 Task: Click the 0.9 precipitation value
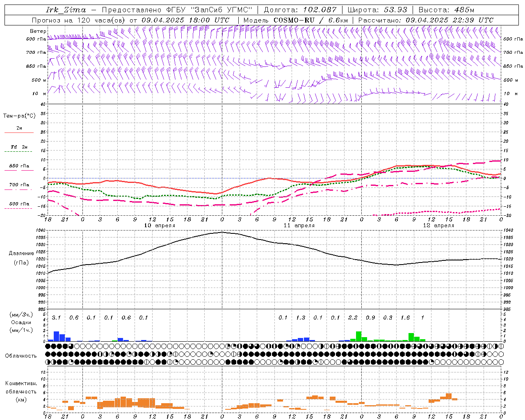point(370,318)
